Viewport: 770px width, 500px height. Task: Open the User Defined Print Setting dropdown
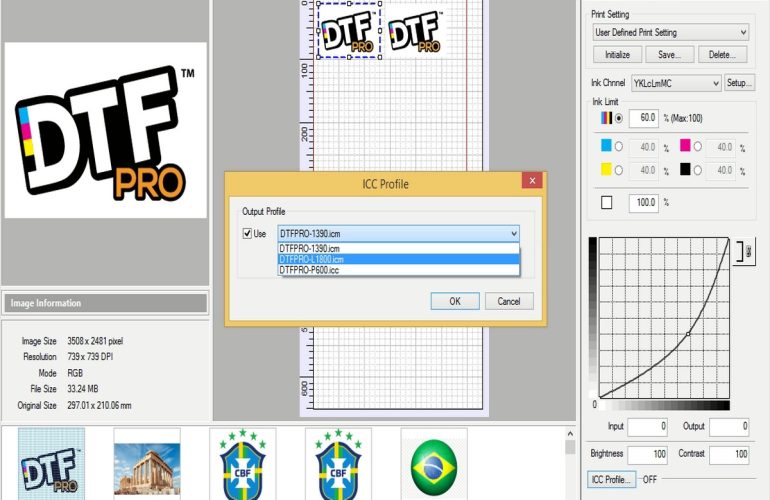click(670, 33)
